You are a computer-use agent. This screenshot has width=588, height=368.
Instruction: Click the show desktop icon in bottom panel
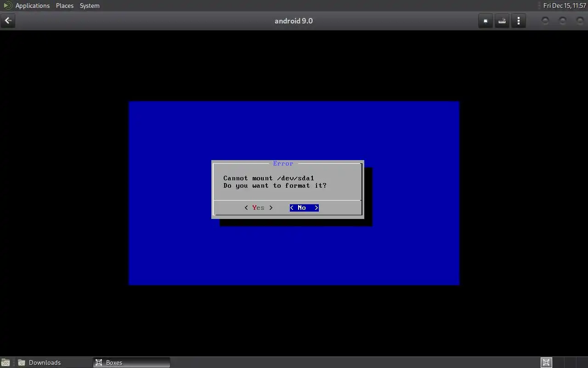point(5,362)
